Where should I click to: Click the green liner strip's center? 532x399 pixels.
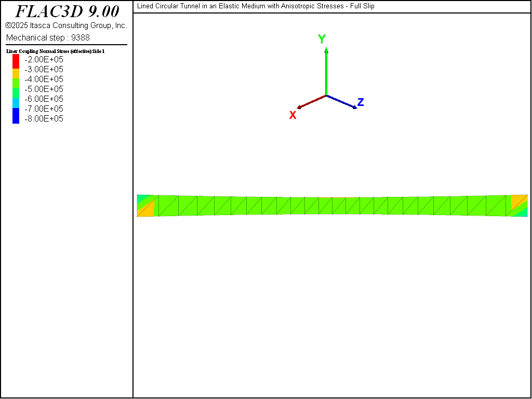332,206
